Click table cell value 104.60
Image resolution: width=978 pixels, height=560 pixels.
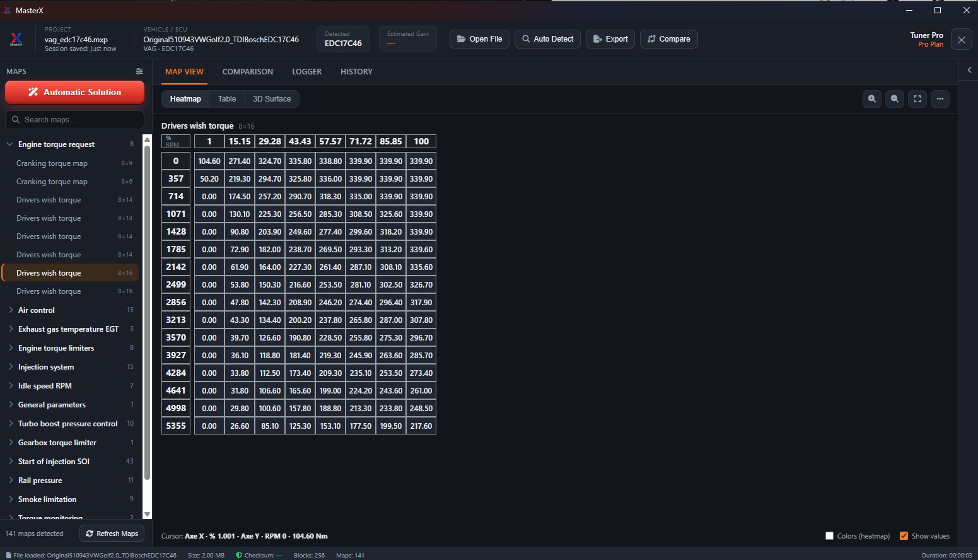coord(209,161)
